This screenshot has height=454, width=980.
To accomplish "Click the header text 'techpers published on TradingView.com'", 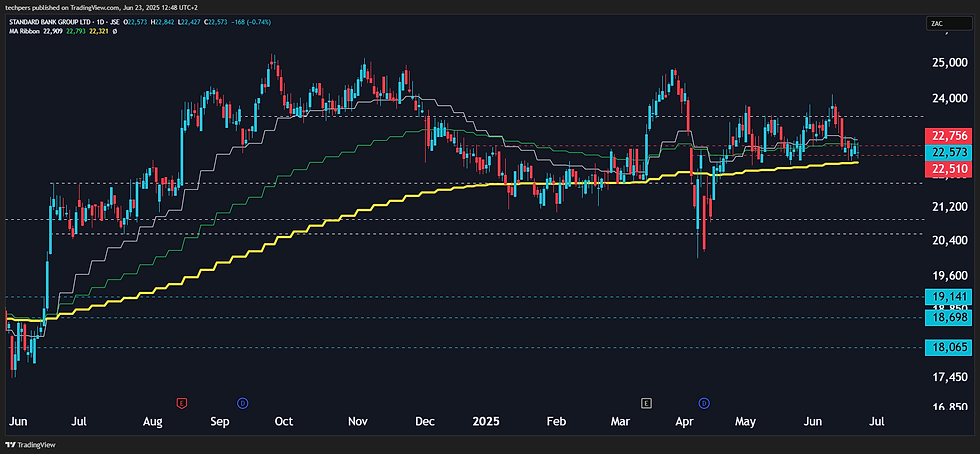I will point(64,8).
